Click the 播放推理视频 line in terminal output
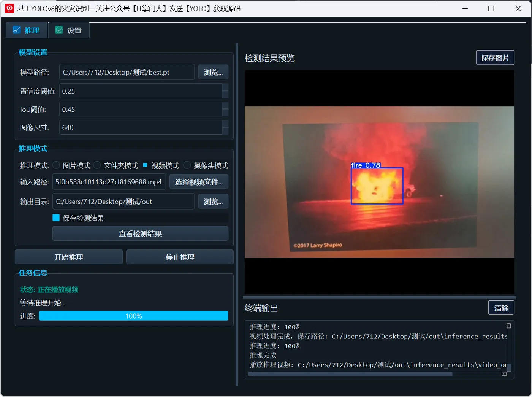This screenshot has height=397, width=532. coord(378,365)
